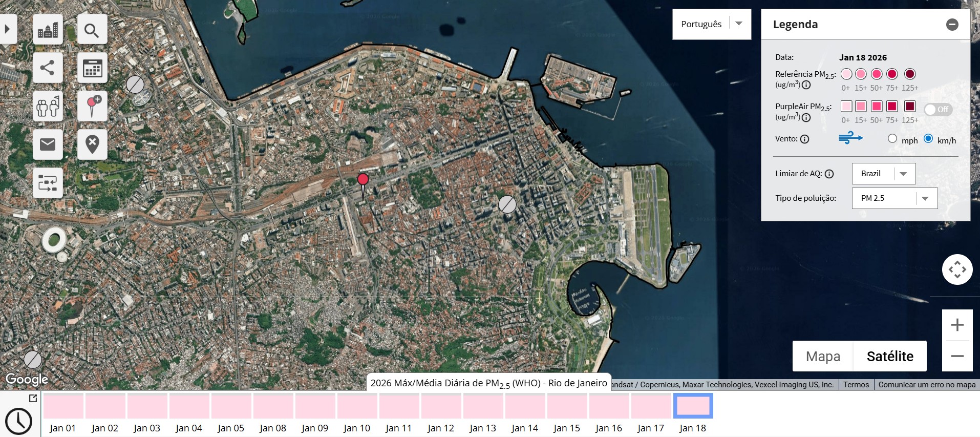Open info for Referência PM2.5

click(806, 85)
